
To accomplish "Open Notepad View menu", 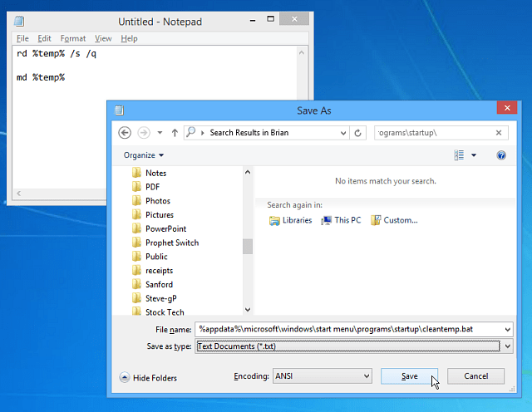I will [x=103, y=38].
